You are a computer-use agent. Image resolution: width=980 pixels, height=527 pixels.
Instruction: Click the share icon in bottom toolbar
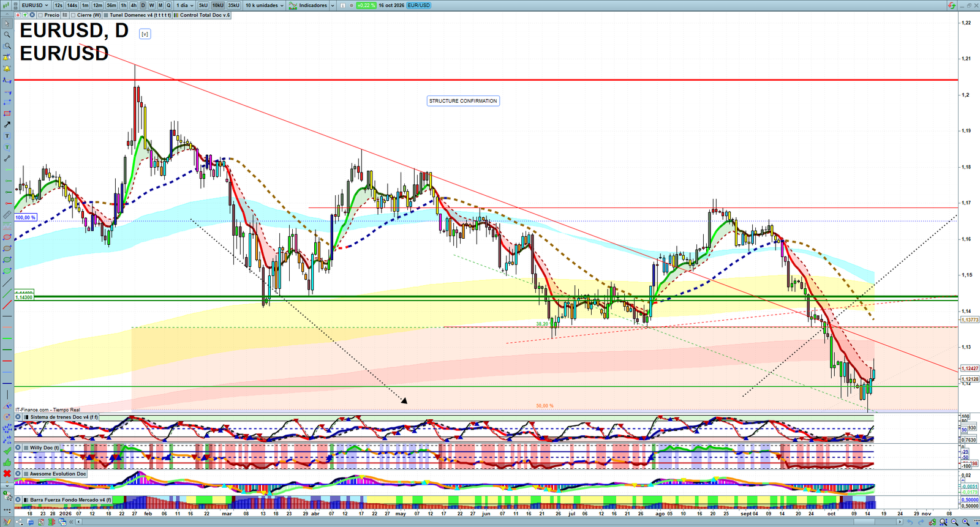pyautogui.click(x=20, y=522)
